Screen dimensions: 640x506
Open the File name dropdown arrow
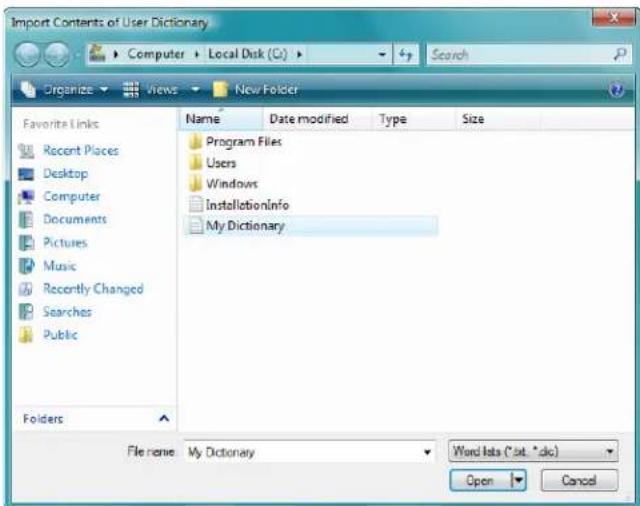point(427,452)
